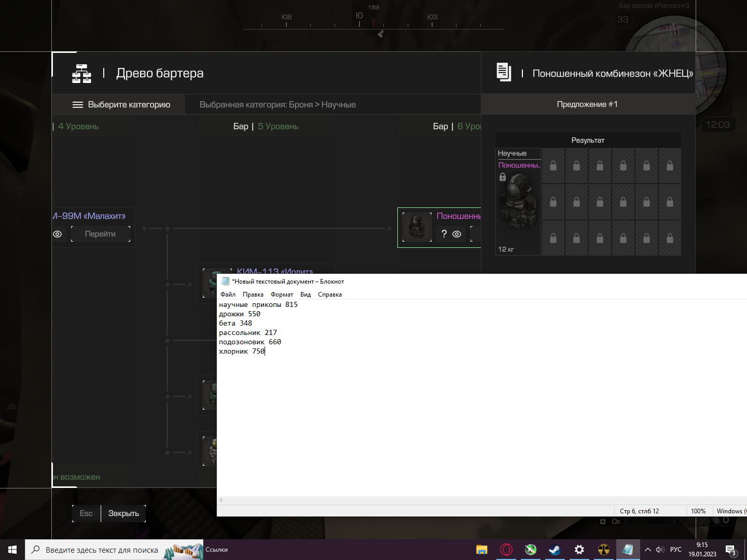Click the Бар | 5 Уровень column header
747x560 pixels.
(x=266, y=127)
